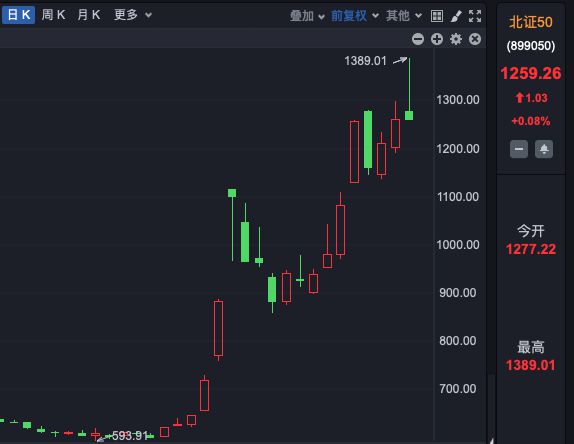The height and width of the screenshot is (444, 574).
Task: Select the 日K daily chart tab
Action: [x=18, y=15]
